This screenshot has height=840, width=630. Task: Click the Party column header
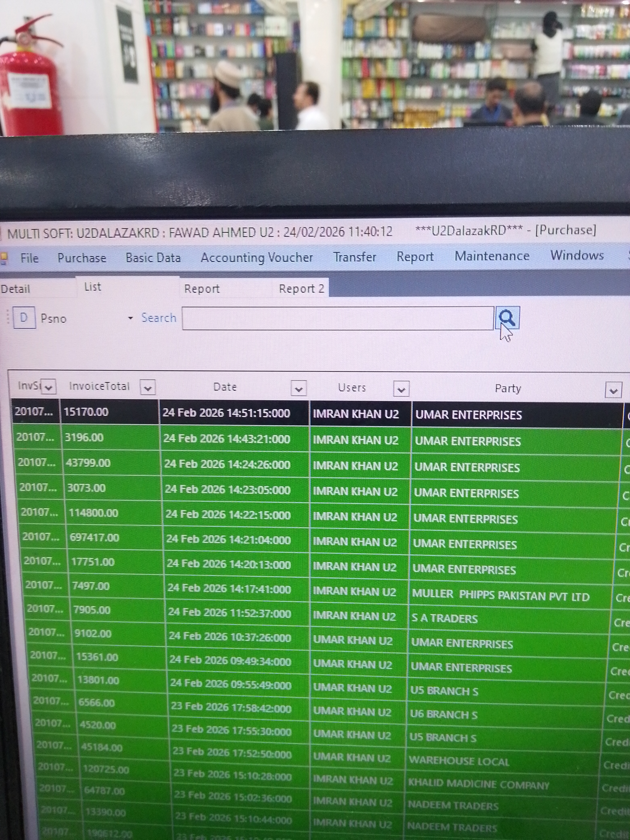coord(507,388)
